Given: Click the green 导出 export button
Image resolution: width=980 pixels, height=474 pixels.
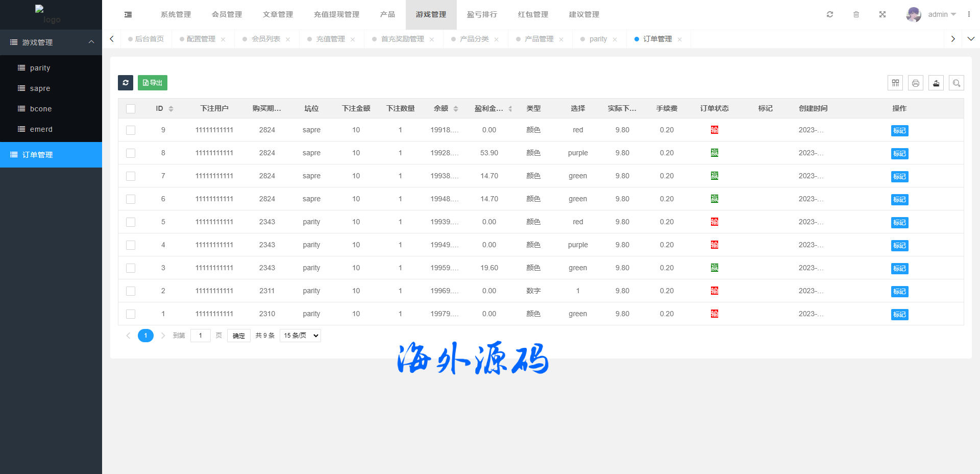Looking at the screenshot, I should point(153,83).
